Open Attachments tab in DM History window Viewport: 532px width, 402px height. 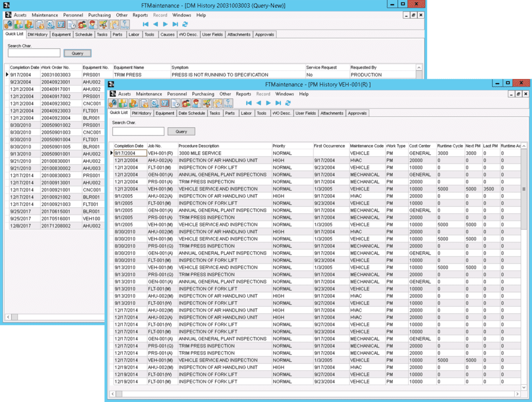(x=239, y=35)
